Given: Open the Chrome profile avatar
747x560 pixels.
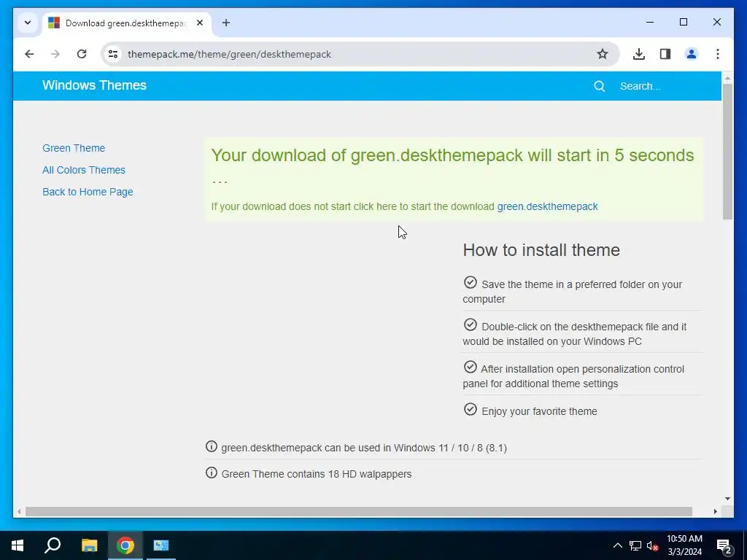Looking at the screenshot, I should (692, 54).
